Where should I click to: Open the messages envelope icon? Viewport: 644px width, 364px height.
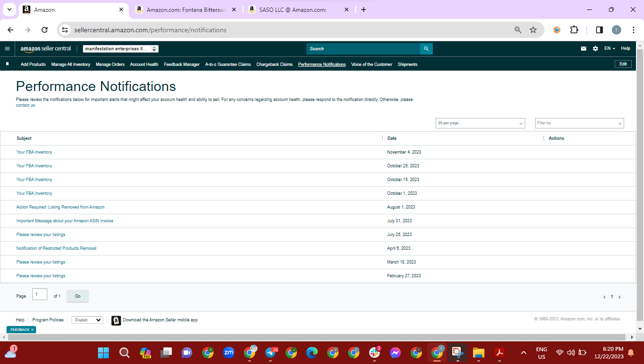coord(583,48)
